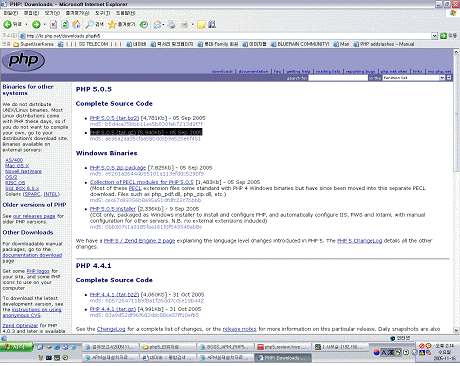This screenshot has width=460, height=366.
Task: Click the PHP 4.4.1 (tar.bz2) link
Action: tap(114, 295)
